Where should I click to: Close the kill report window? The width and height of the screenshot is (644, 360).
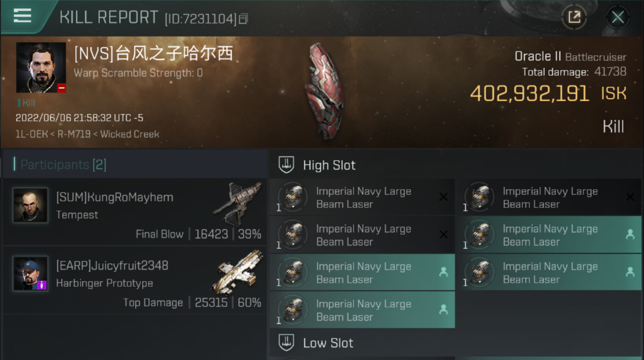pos(617,17)
